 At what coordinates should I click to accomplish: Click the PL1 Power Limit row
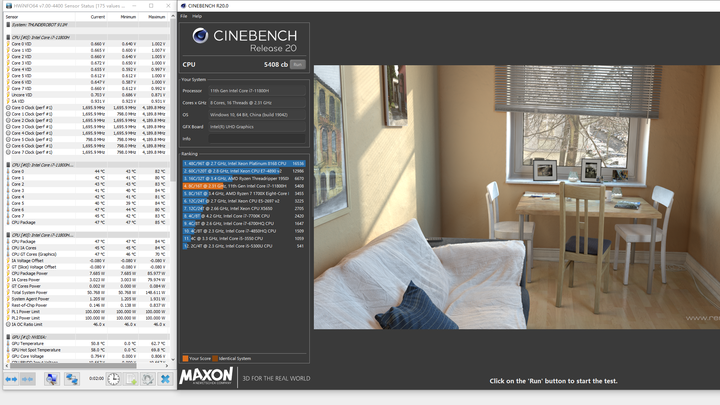click(x=86, y=312)
